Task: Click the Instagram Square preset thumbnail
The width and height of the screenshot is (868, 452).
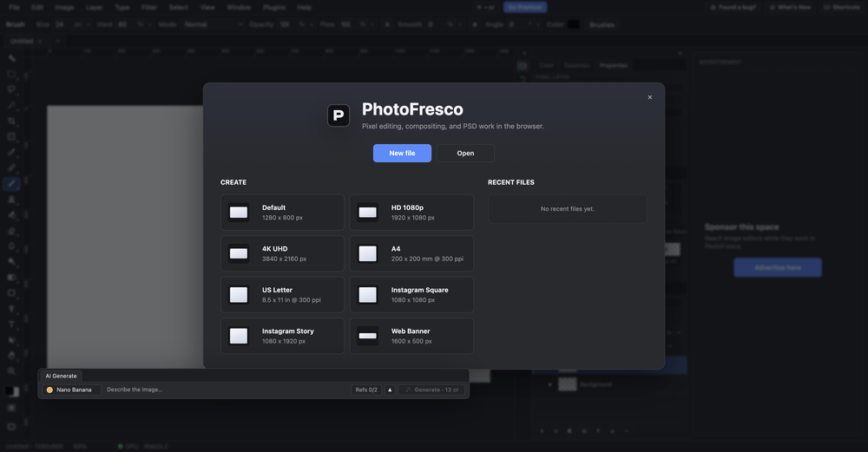Action: pyautogui.click(x=367, y=295)
